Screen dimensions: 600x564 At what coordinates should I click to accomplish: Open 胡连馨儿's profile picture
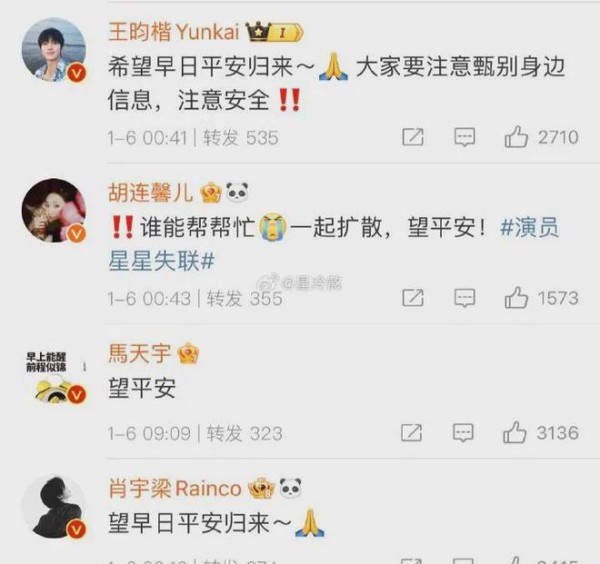point(54,210)
